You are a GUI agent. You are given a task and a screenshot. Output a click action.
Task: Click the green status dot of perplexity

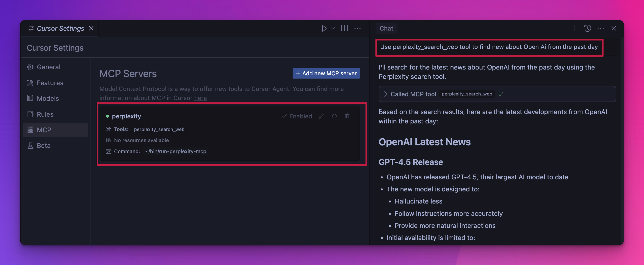click(108, 116)
